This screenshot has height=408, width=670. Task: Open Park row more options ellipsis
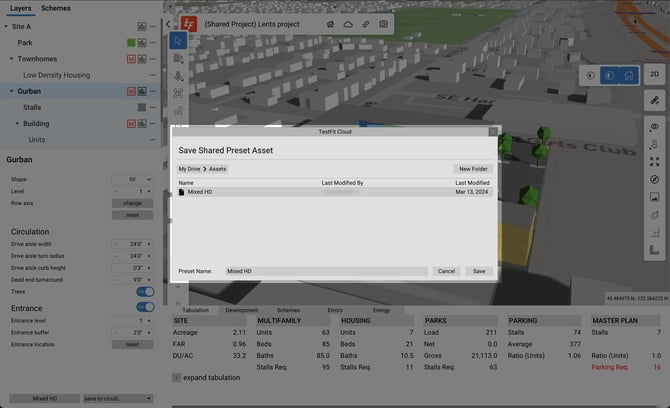pyautogui.click(x=153, y=43)
